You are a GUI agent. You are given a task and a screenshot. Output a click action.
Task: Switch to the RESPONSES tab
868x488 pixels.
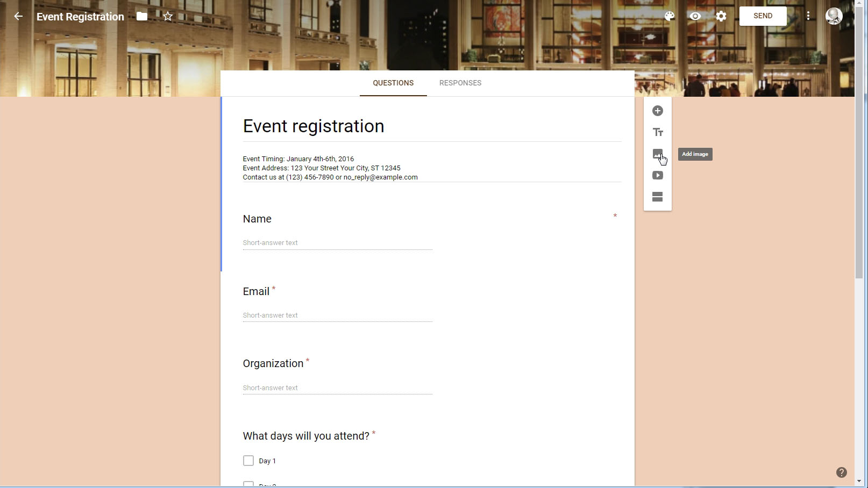460,83
